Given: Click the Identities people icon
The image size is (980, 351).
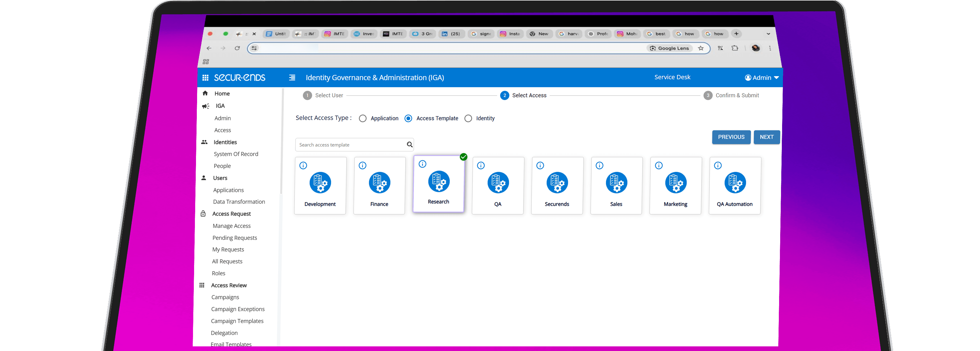Looking at the screenshot, I should click(204, 142).
